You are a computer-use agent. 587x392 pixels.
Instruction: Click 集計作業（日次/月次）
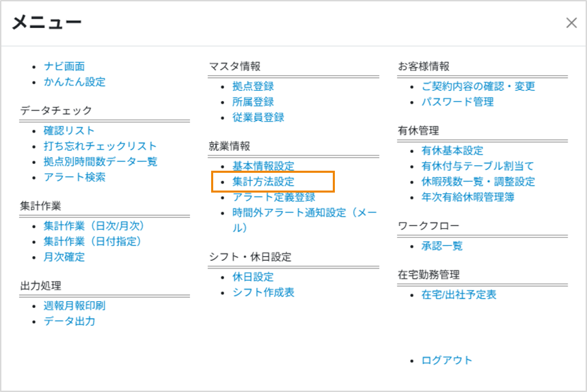coord(94,225)
